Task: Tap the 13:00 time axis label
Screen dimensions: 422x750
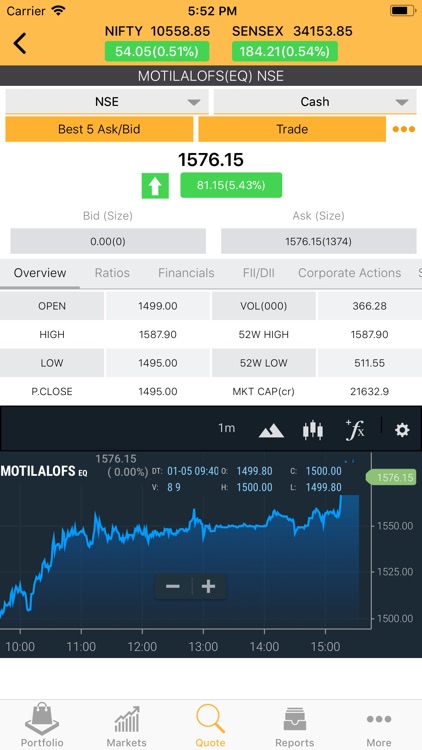Action: (x=203, y=647)
